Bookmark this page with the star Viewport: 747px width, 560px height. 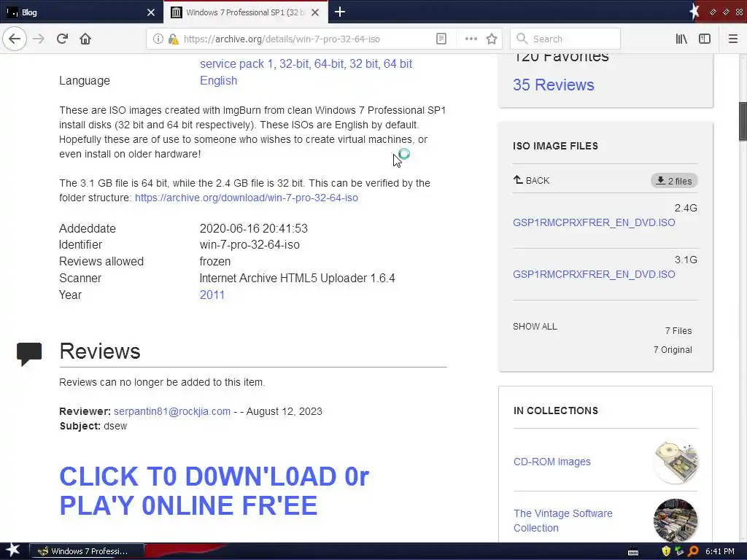pyautogui.click(x=492, y=39)
